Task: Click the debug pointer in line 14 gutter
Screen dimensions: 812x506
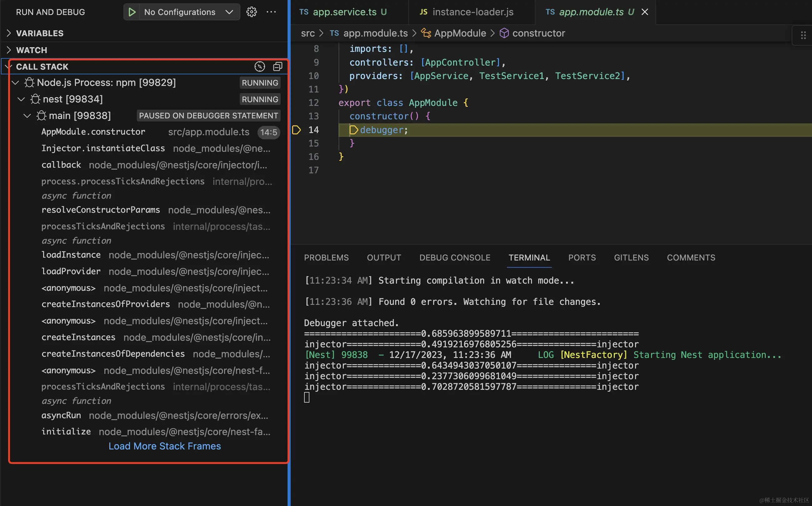Action: [x=296, y=130]
